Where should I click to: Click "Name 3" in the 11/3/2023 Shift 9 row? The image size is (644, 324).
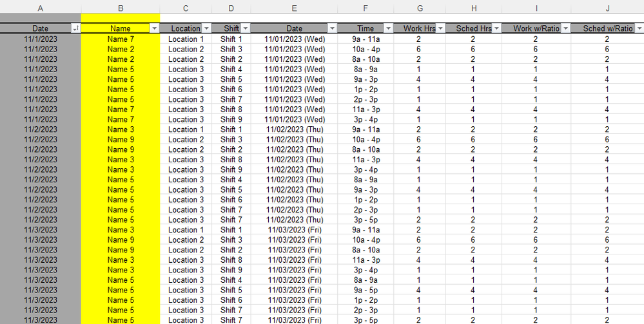(x=121, y=270)
